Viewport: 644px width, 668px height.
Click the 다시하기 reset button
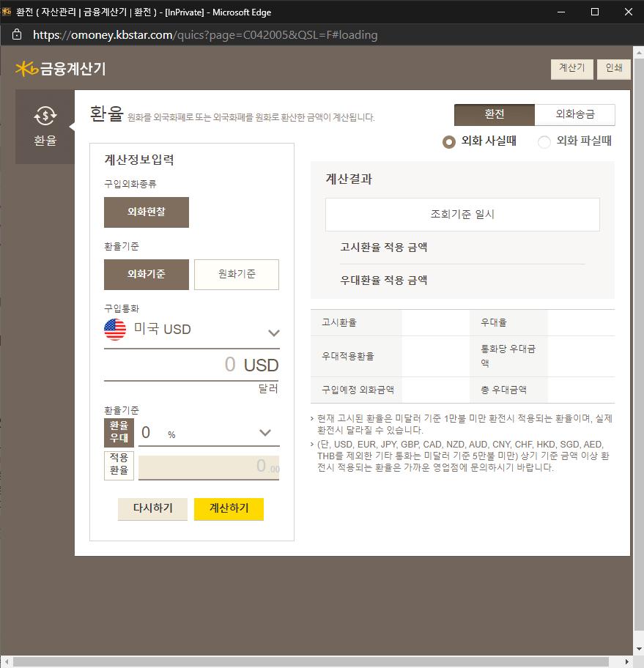point(152,508)
